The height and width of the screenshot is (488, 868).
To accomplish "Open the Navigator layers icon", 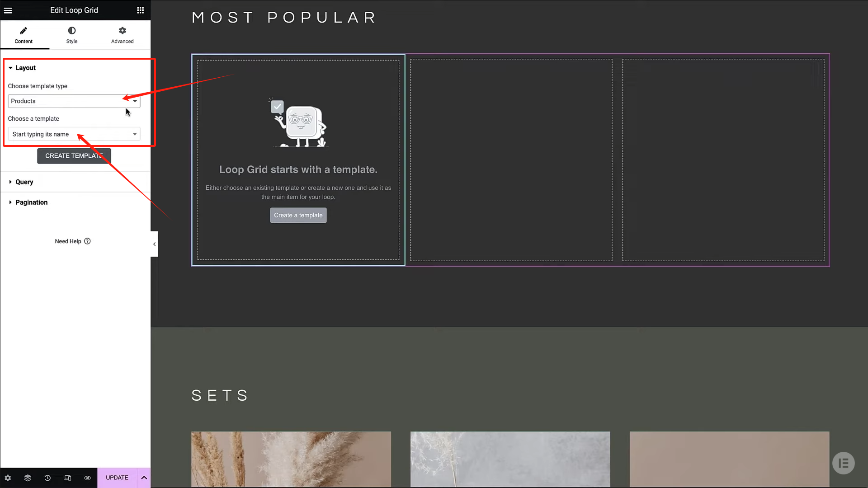I will pyautogui.click(x=28, y=478).
